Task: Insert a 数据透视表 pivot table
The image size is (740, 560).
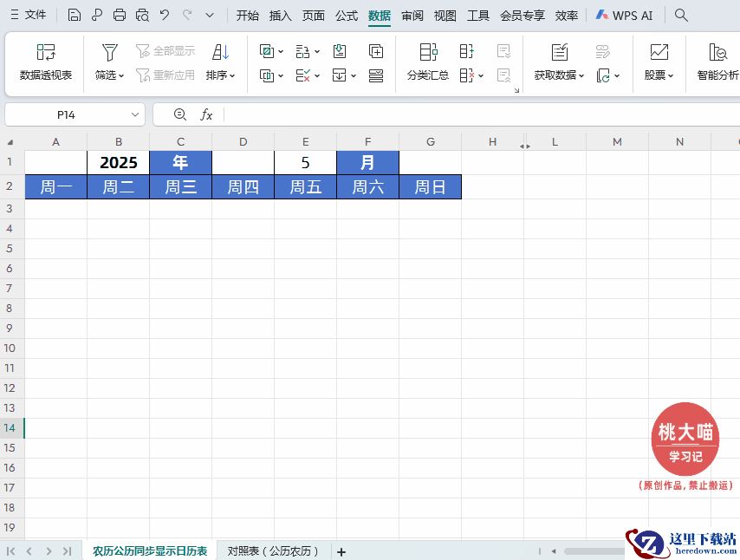Action: pos(46,63)
